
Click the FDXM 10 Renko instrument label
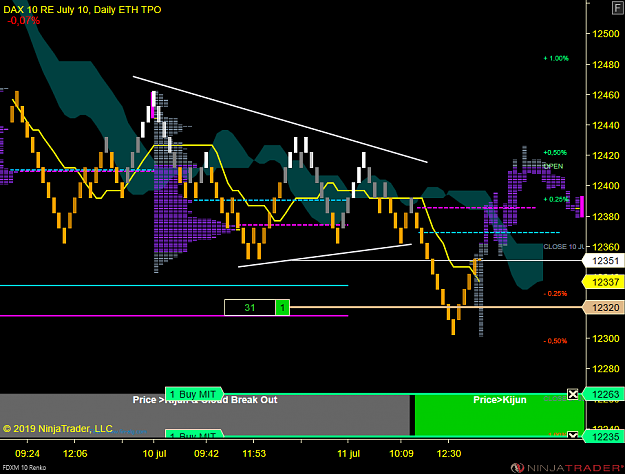(x=24, y=468)
